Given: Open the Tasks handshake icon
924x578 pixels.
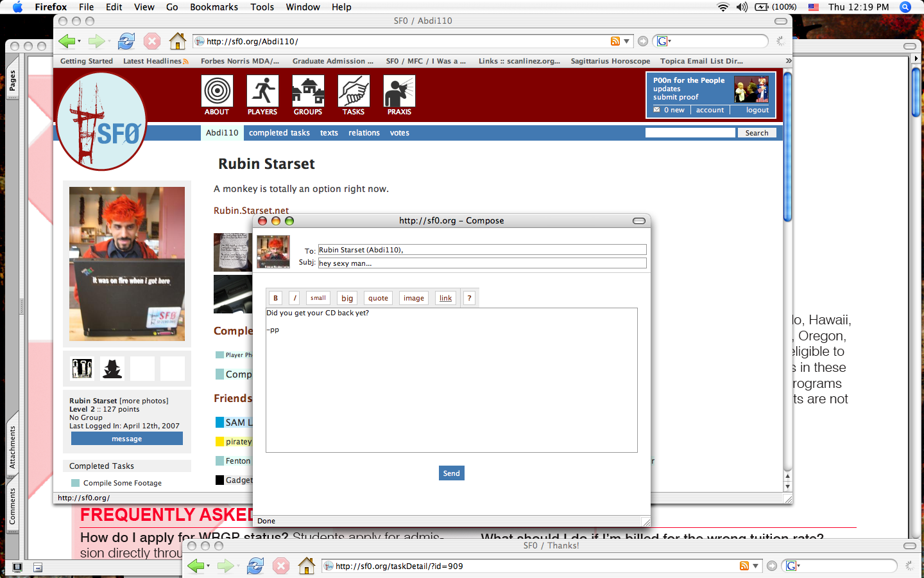Looking at the screenshot, I should pos(354,92).
